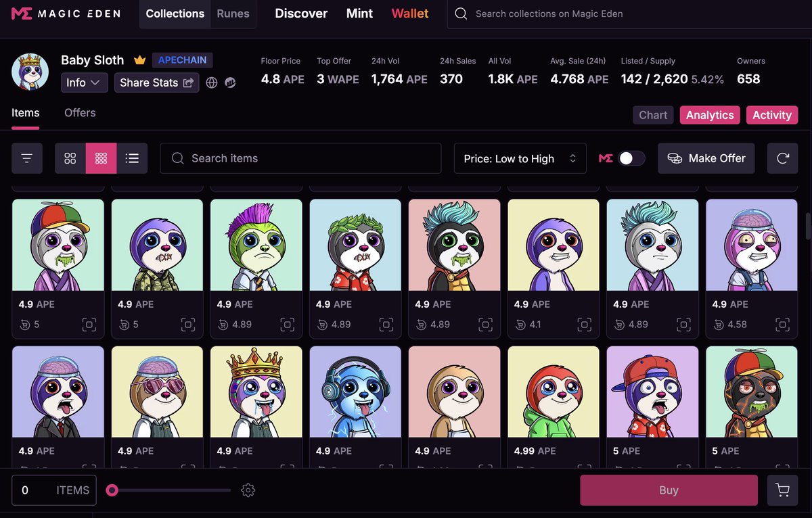Click the '4.8 APE' floor price value
This screenshot has height=518, width=812.
click(x=283, y=79)
